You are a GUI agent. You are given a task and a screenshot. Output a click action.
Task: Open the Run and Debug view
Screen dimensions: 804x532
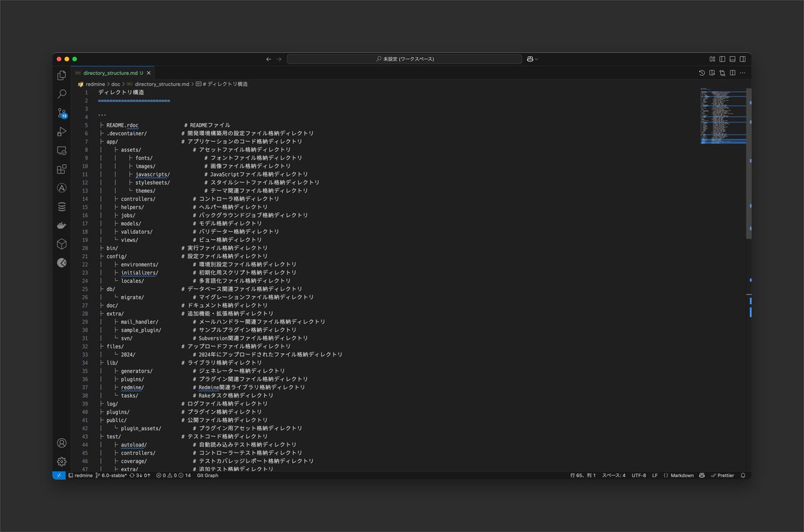[x=62, y=131]
